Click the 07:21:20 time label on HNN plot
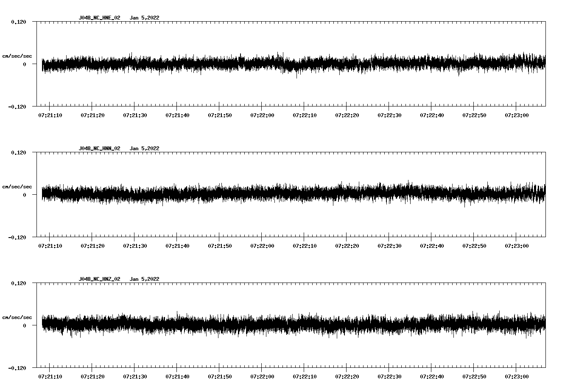The height and width of the screenshot is (392, 576). pos(92,246)
